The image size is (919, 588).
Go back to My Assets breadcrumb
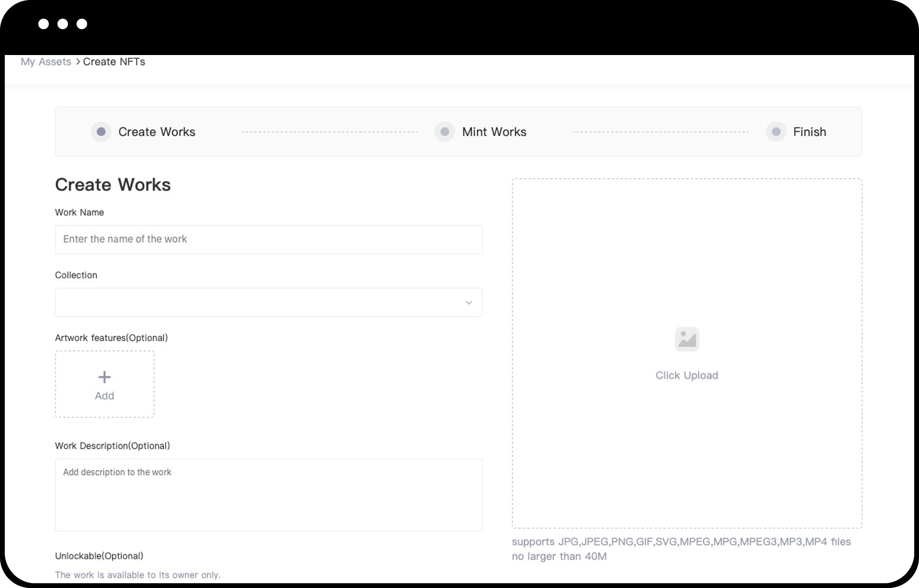click(x=46, y=62)
